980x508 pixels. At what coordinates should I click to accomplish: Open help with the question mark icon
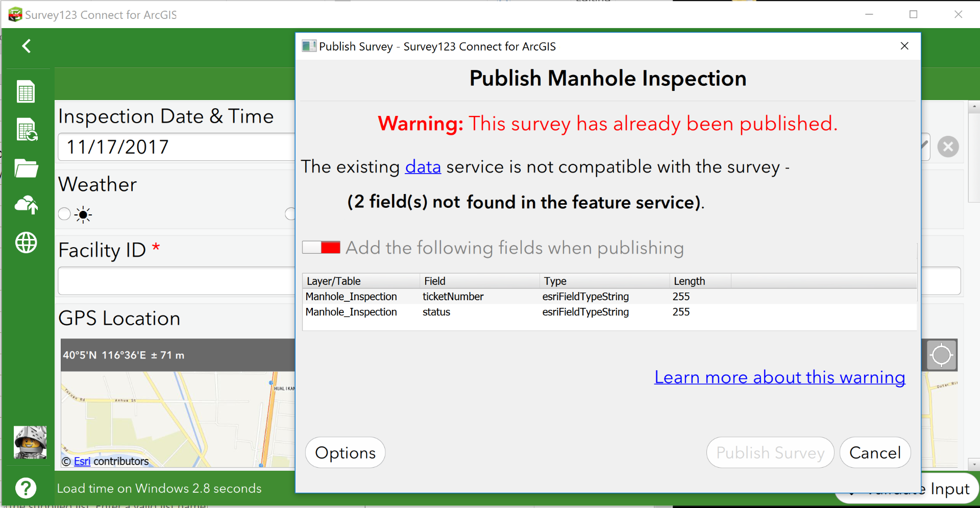coord(26,489)
